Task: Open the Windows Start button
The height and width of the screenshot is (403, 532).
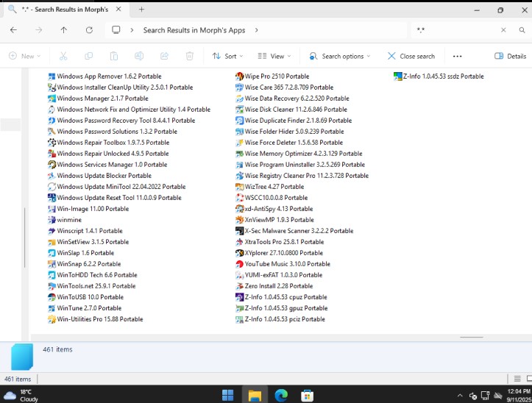Action: pos(227,395)
